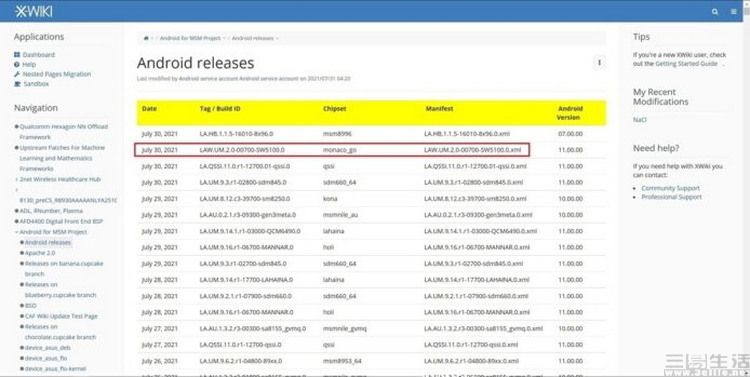The image size is (750, 377).
Task: Collapse Android for MSM Project tree node
Action: tap(17, 232)
